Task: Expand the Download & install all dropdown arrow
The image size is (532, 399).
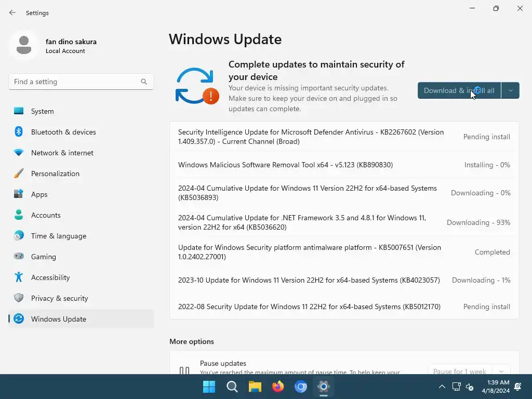Action: pos(510,90)
